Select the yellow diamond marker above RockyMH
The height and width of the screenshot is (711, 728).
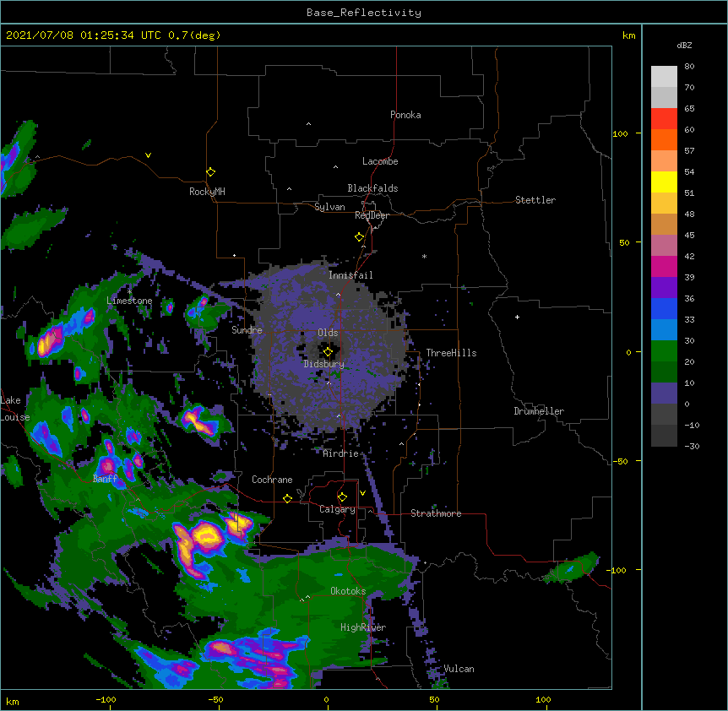(211, 172)
